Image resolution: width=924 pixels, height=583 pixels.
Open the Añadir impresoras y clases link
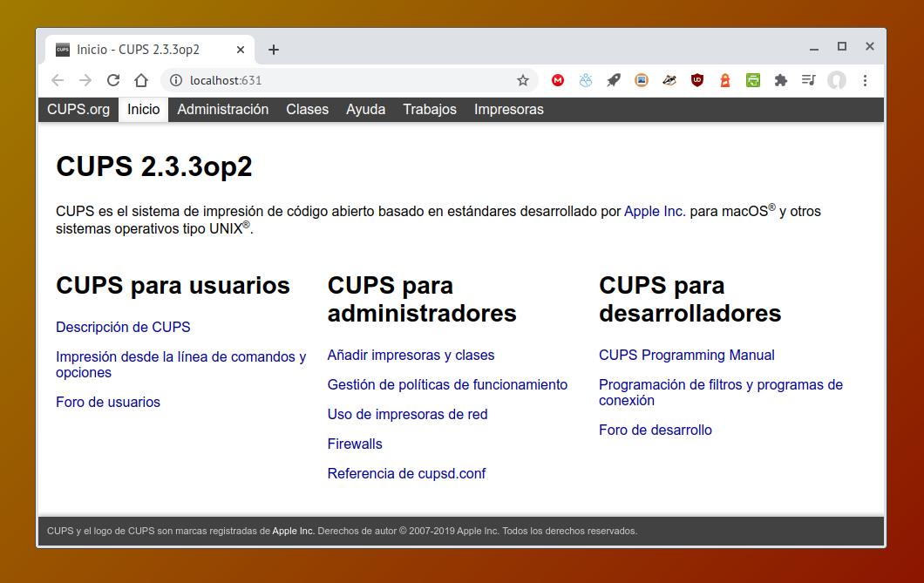[x=411, y=356]
